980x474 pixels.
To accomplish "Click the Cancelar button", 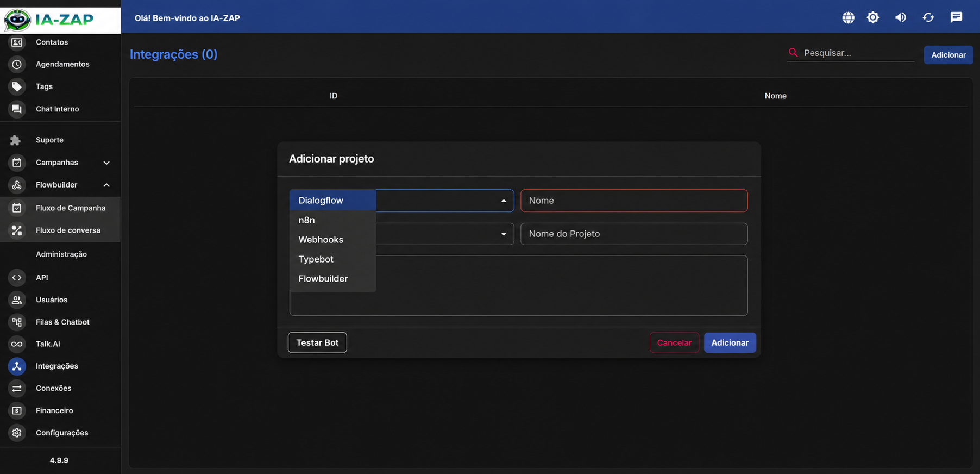I will point(674,342).
